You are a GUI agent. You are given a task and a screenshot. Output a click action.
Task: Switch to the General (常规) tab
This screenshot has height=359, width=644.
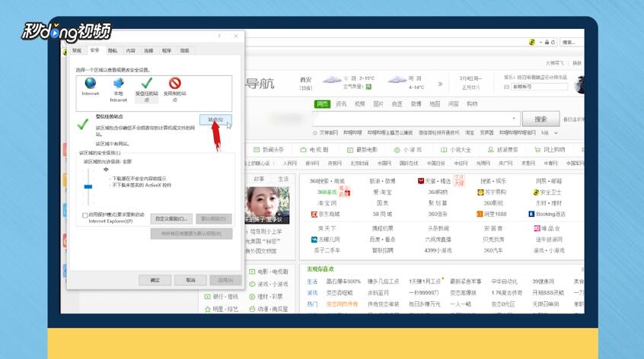[x=77, y=50]
